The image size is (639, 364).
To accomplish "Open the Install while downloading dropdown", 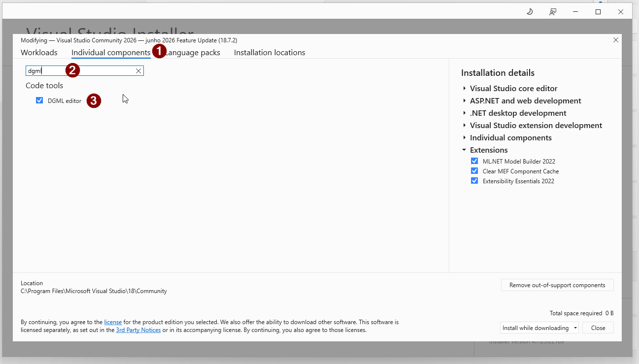I will (x=539, y=328).
